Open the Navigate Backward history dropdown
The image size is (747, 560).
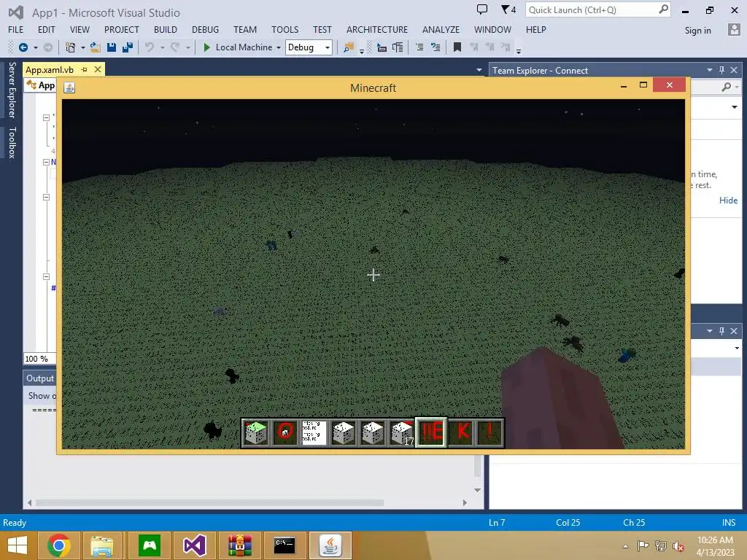point(35,47)
